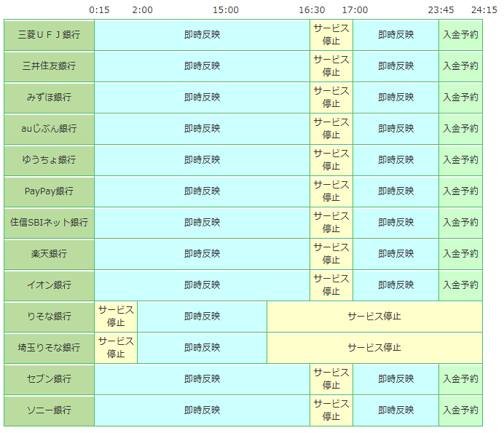This screenshot has height=433, width=504.
Task: Click the 入金予約 cell for 三菱UFJ銀行
Action: pyautogui.click(x=460, y=35)
